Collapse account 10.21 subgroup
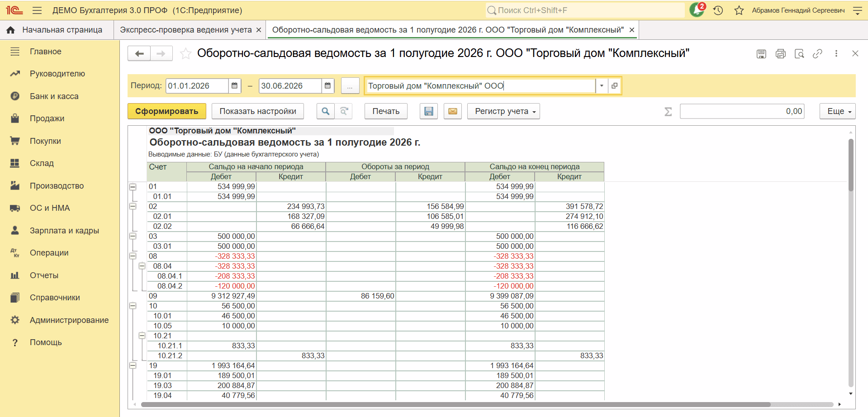The height and width of the screenshot is (417, 868). pyautogui.click(x=142, y=336)
